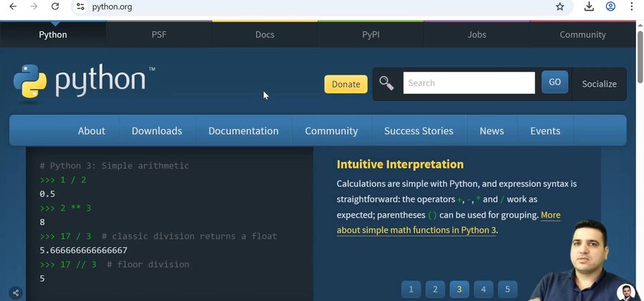Open the Docs top tab
644x301 pixels.
click(265, 34)
